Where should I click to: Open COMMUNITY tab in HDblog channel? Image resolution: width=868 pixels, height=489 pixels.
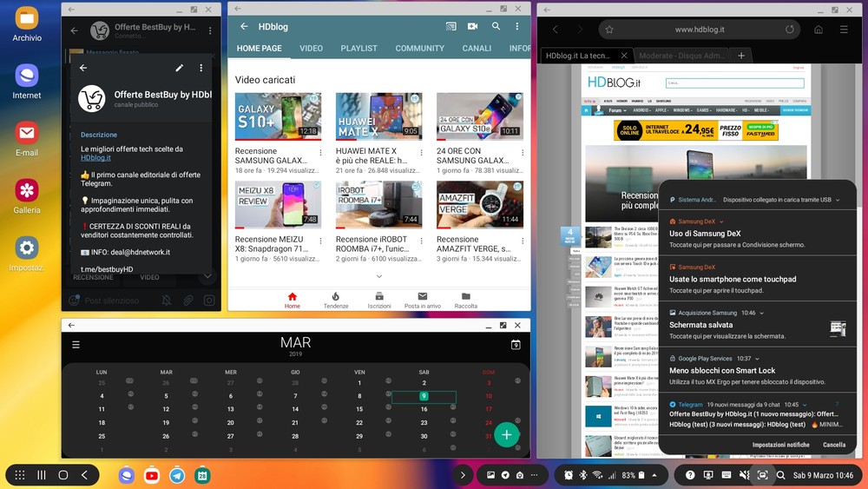tap(419, 48)
